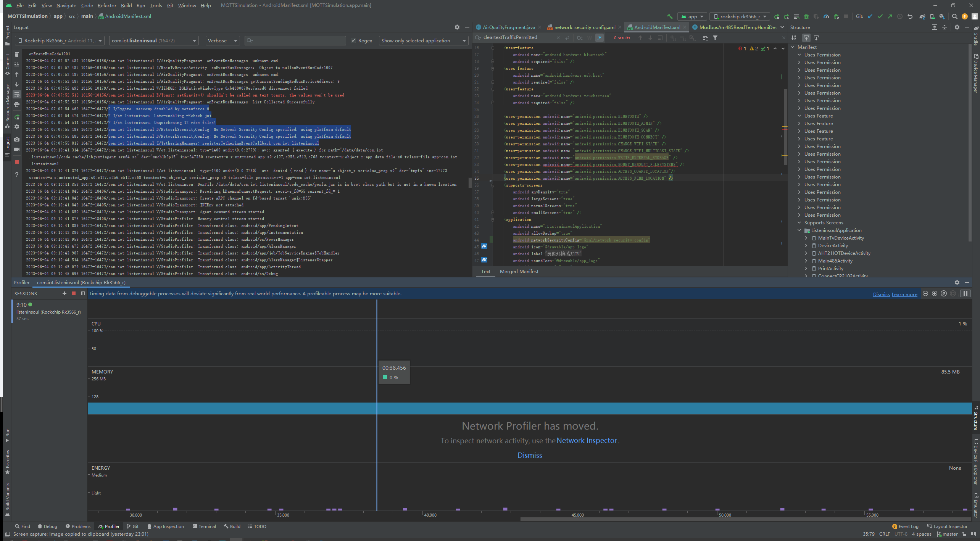Open Rockchip Rk3566_r device dropdown in Logcat
This screenshot has height=541, width=980.
click(60, 40)
